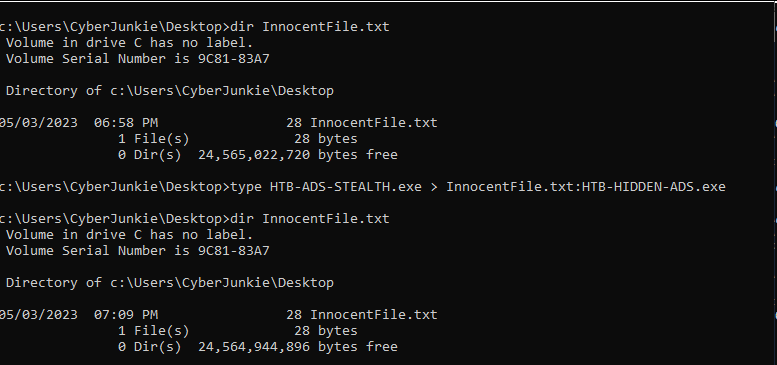Click '0 Dir(s)' beside 24,564,944,896 bytes
777x365 pixels.
tap(150, 347)
